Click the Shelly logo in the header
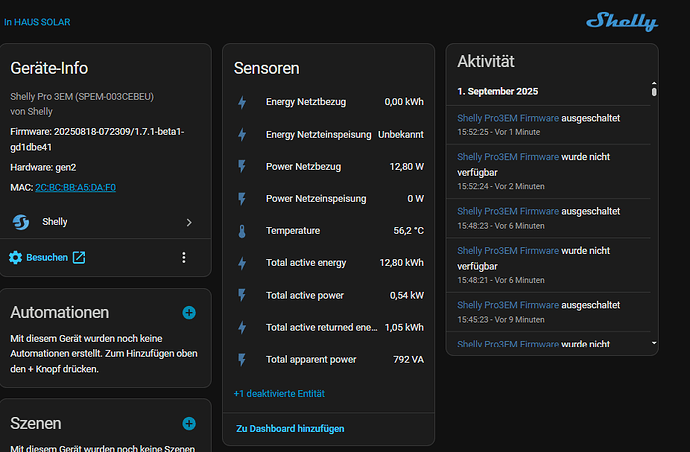The width and height of the screenshot is (690, 452). [621, 22]
